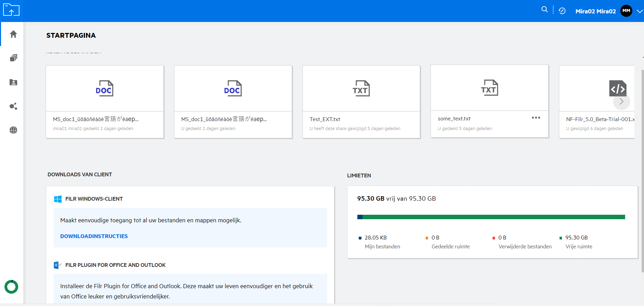This screenshot has height=306, width=644.
Task: Open first MS_doc1 file shared by mira01
Action: (x=105, y=102)
